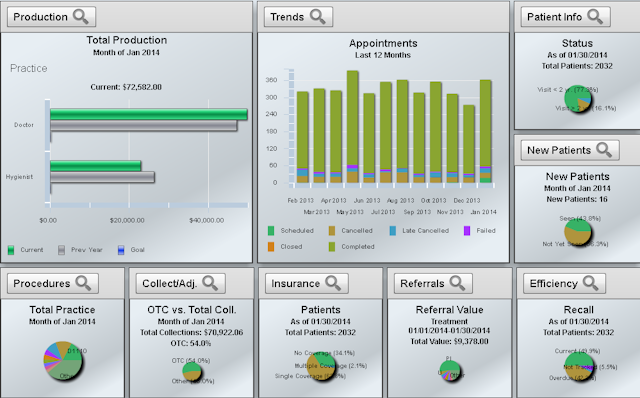
Task: Click the Patient Info magnifying glass
Action: click(x=595, y=17)
